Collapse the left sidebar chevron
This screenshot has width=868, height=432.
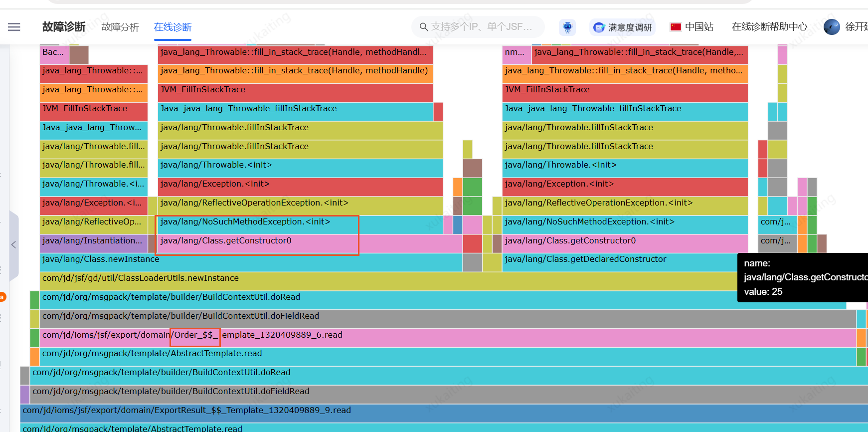click(13, 244)
